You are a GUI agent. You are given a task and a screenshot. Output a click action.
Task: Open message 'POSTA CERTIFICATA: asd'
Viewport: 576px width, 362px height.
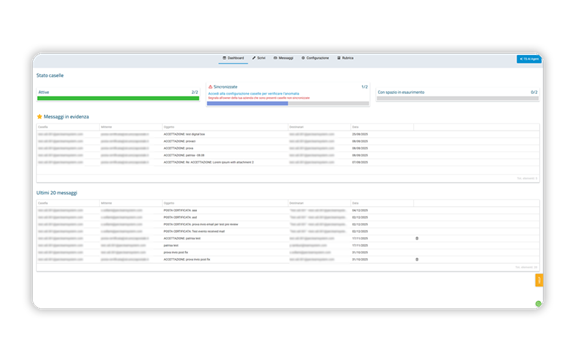[180, 217]
